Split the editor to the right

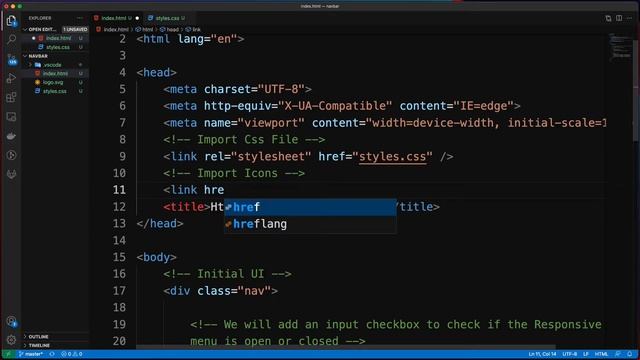tap(619, 18)
